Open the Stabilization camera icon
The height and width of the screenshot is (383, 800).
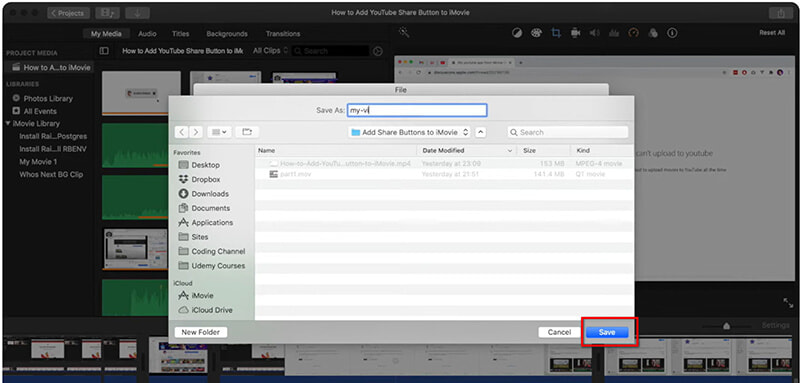[576, 33]
